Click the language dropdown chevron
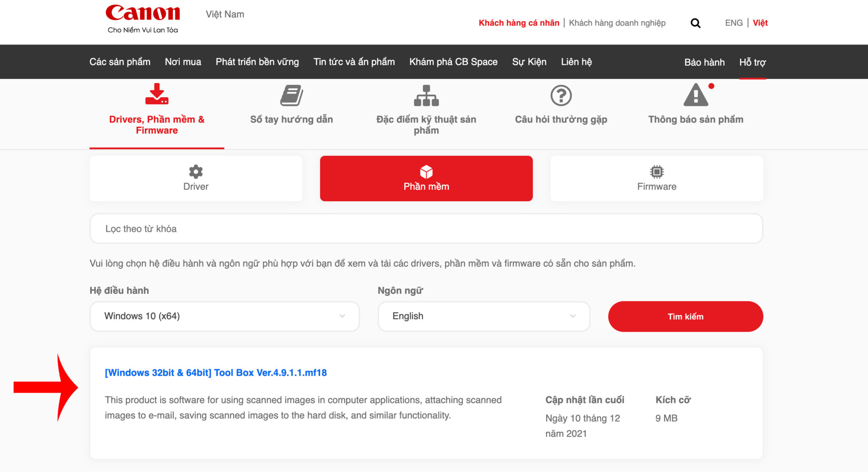 [x=573, y=316]
